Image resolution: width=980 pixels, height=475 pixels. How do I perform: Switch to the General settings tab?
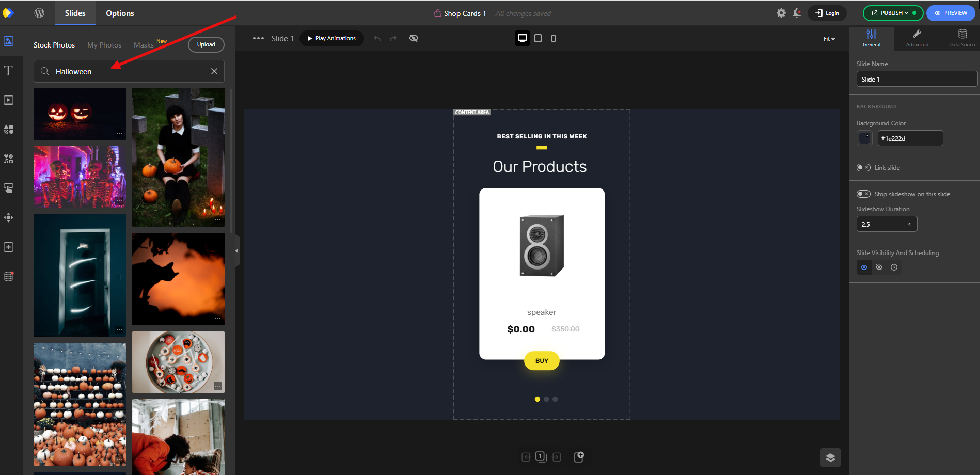(872, 38)
